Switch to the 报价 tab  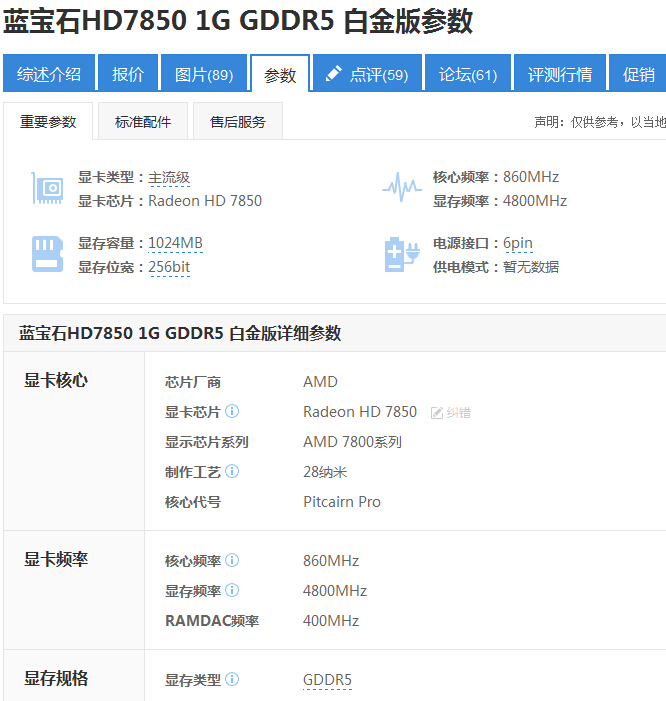point(128,73)
